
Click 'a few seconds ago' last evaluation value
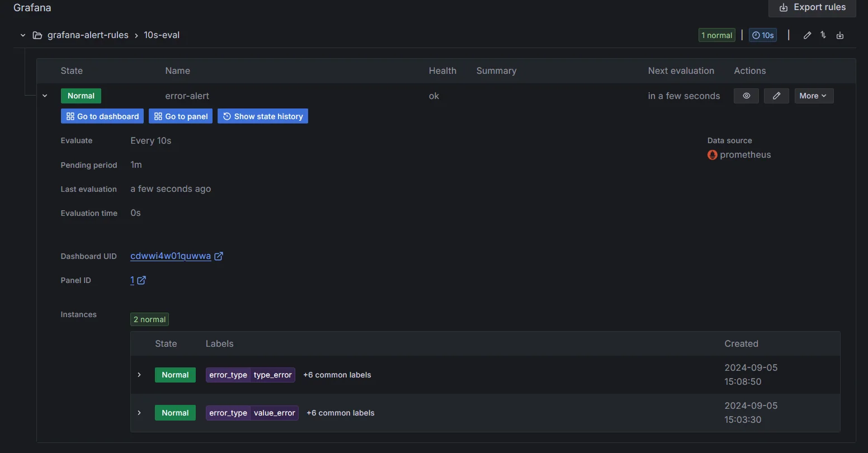tap(171, 188)
